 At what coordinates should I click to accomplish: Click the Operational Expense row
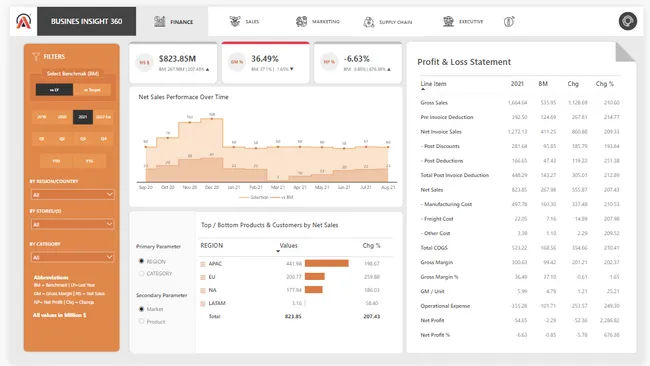[x=520, y=306]
